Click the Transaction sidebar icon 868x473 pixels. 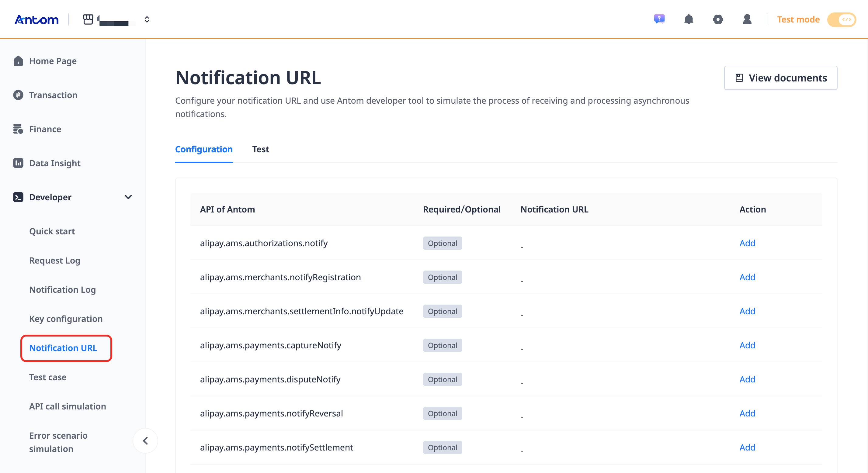coord(18,95)
